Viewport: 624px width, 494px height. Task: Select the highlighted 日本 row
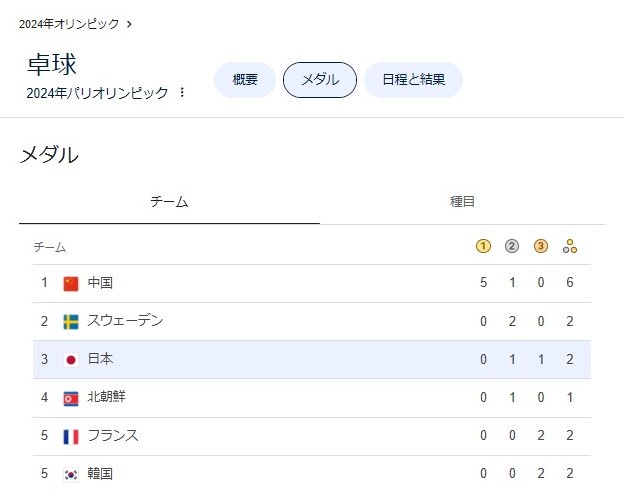click(x=312, y=359)
